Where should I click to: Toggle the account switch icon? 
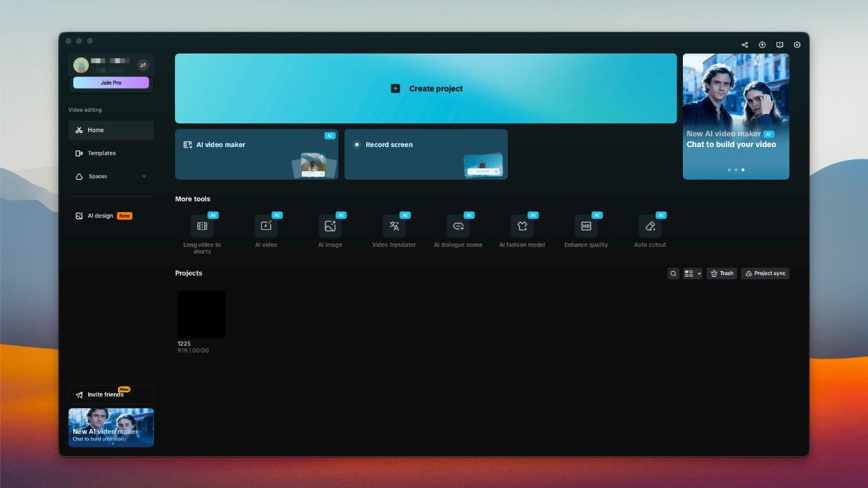tap(142, 65)
